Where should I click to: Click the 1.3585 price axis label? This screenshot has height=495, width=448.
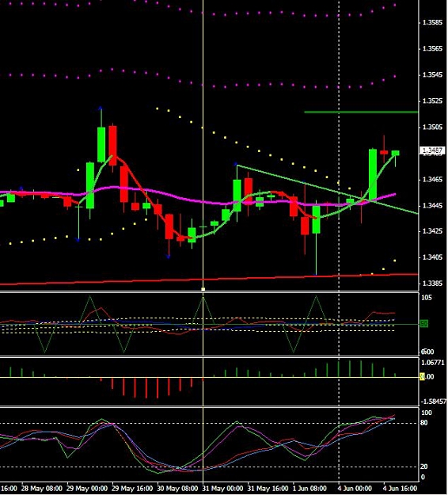(x=432, y=22)
